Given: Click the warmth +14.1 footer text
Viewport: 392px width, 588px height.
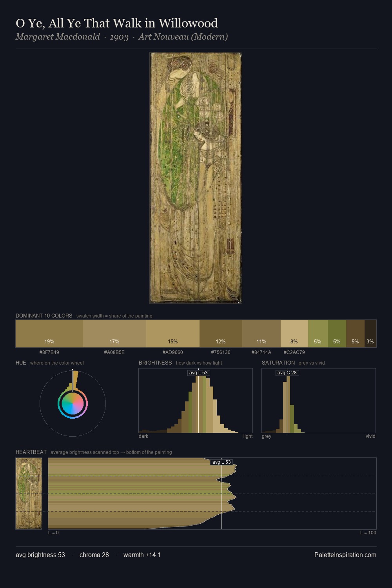Looking at the screenshot, I should [142, 555].
